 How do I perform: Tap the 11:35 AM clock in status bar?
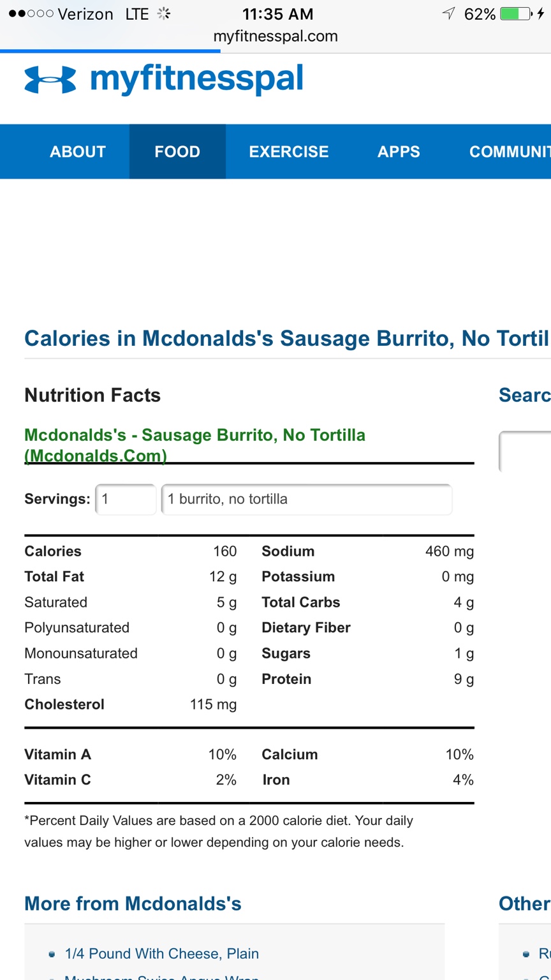(x=277, y=14)
